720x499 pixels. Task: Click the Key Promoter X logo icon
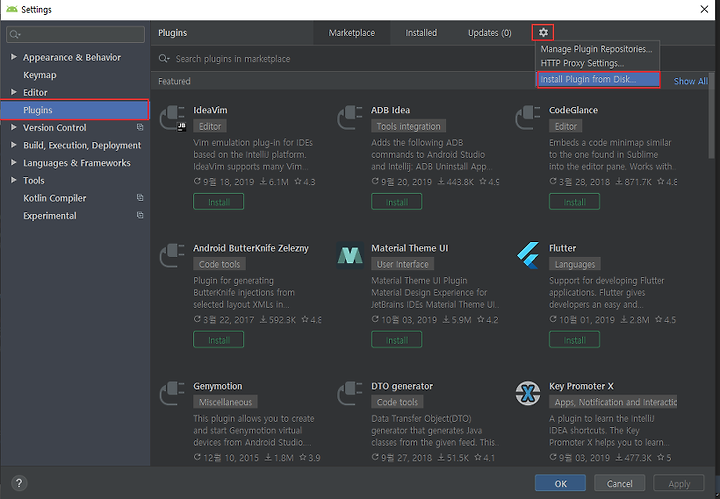[x=528, y=393]
